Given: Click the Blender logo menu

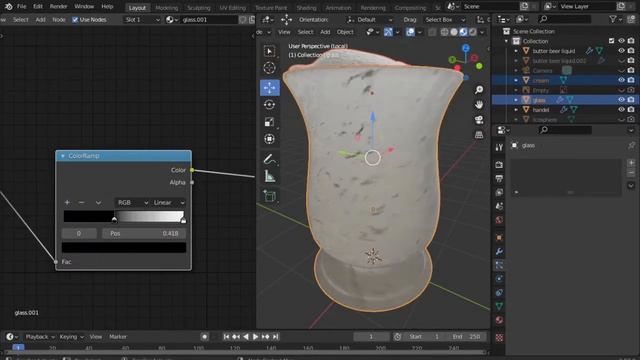Looking at the screenshot, I should (x=8, y=7).
